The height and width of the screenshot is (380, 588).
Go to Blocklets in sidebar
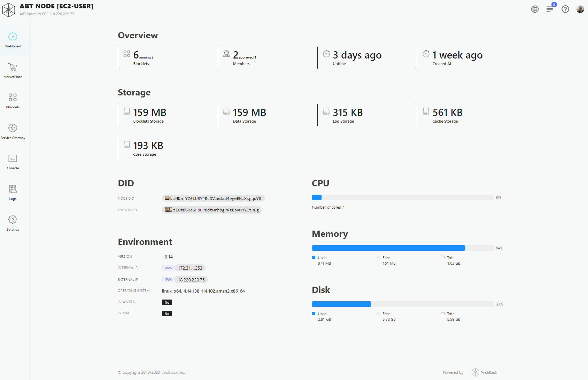pyautogui.click(x=13, y=98)
